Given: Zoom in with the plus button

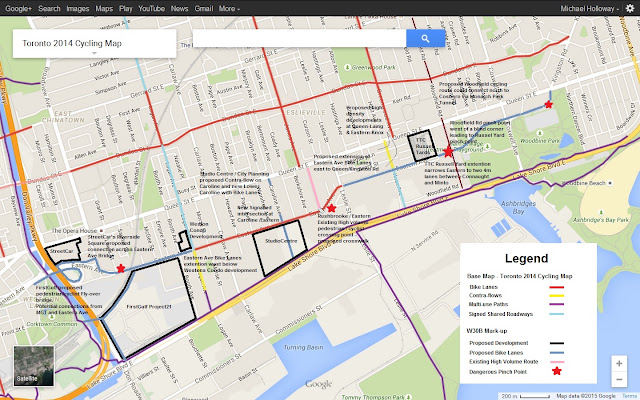Looking at the screenshot, I should [619, 363].
